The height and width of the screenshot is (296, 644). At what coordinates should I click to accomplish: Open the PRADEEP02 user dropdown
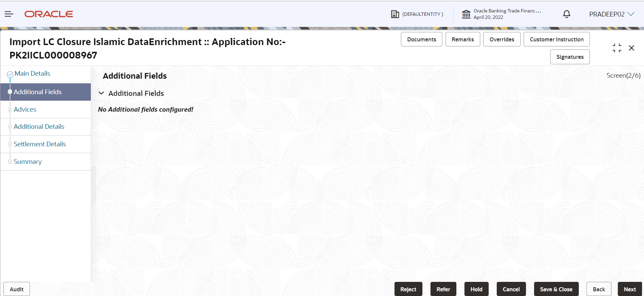[x=612, y=14]
